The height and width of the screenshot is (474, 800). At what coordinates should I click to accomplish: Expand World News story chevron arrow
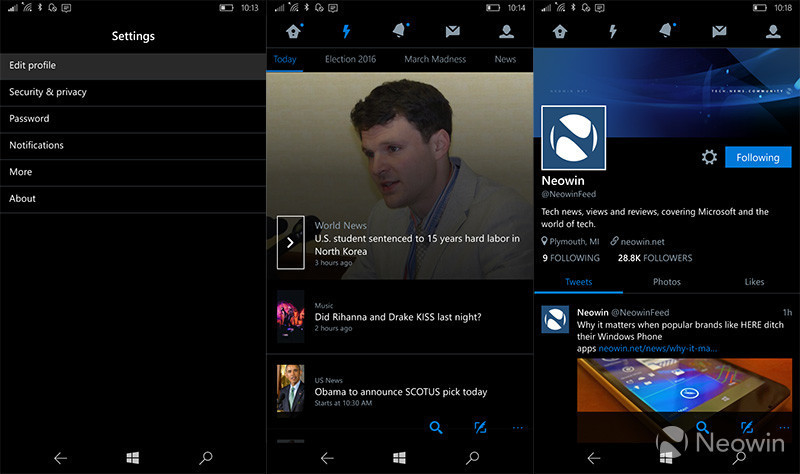[x=290, y=242]
